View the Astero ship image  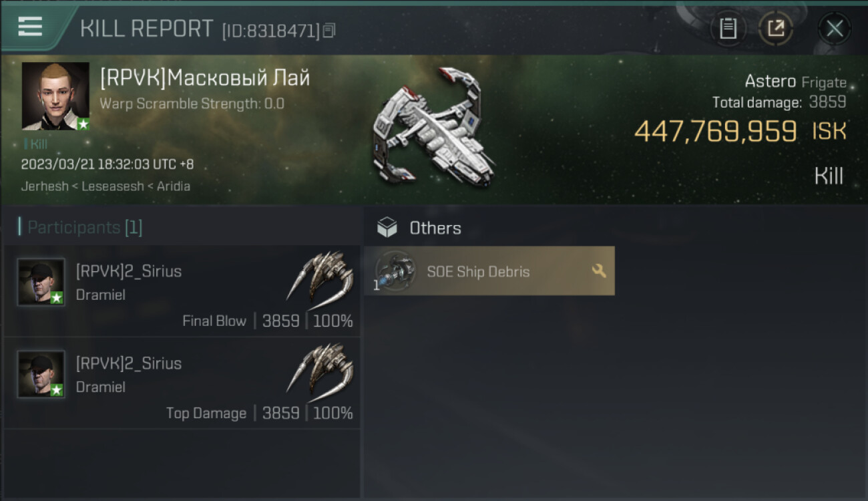[434, 134]
